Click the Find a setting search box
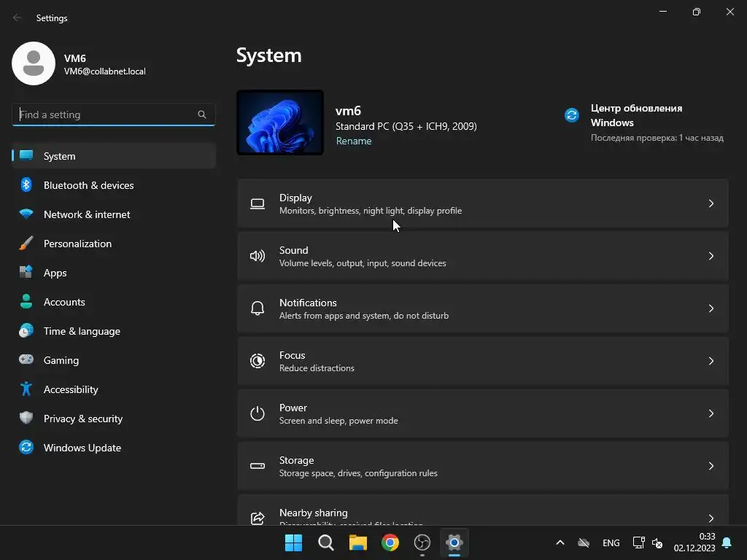The width and height of the screenshot is (747, 560). pyautogui.click(x=113, y=114)
